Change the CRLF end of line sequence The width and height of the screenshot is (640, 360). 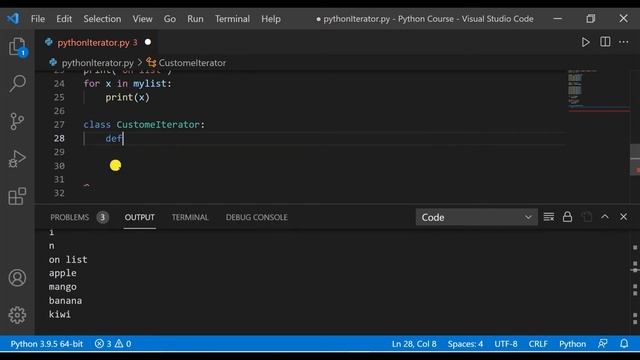[x=538, y=344]
